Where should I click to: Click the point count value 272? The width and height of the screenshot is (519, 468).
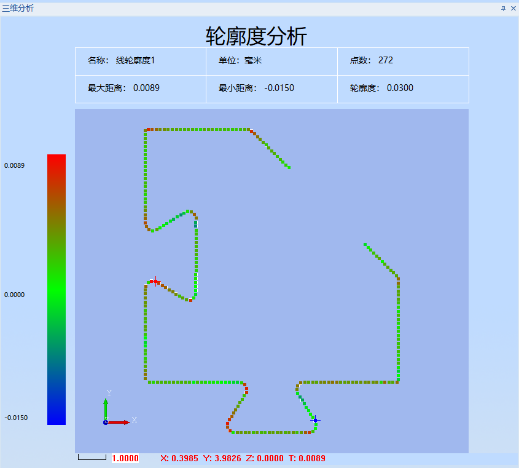pyautogui.click(x=386, y=60)
